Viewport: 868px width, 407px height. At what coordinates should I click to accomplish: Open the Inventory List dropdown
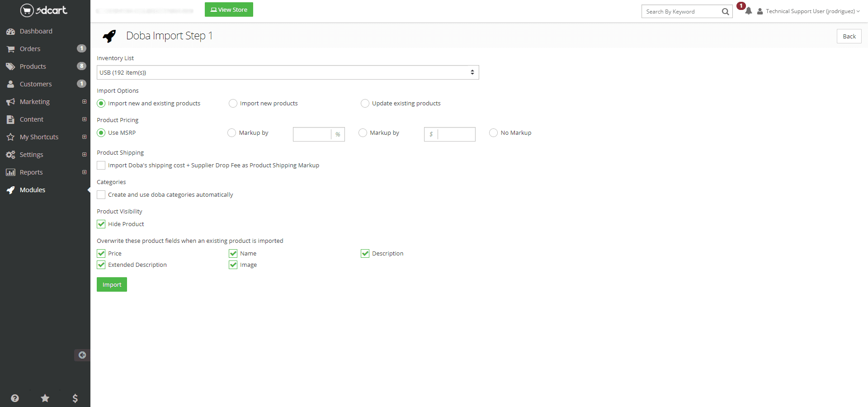click(x=288, y=72)
